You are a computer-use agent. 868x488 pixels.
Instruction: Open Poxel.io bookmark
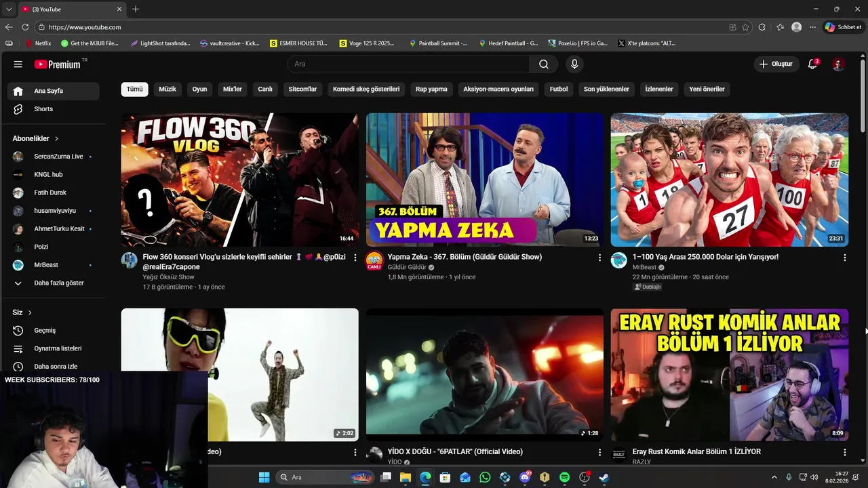pos(578,43)
